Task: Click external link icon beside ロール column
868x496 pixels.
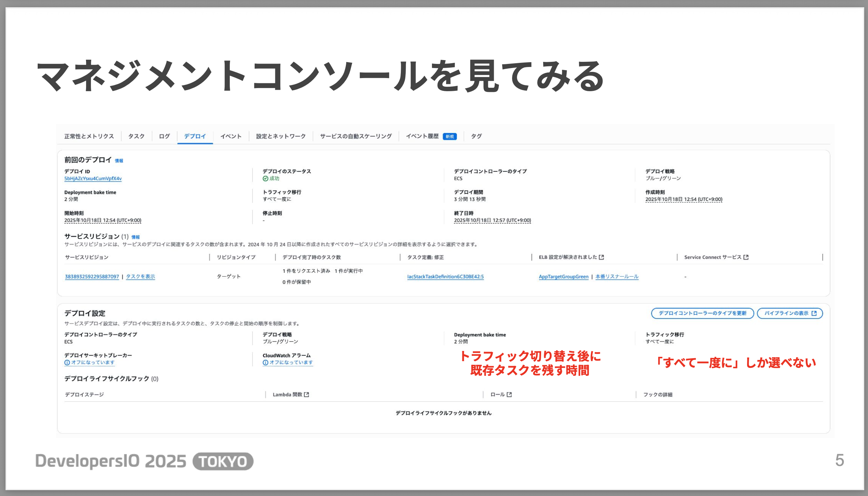Action: (509, 394)
